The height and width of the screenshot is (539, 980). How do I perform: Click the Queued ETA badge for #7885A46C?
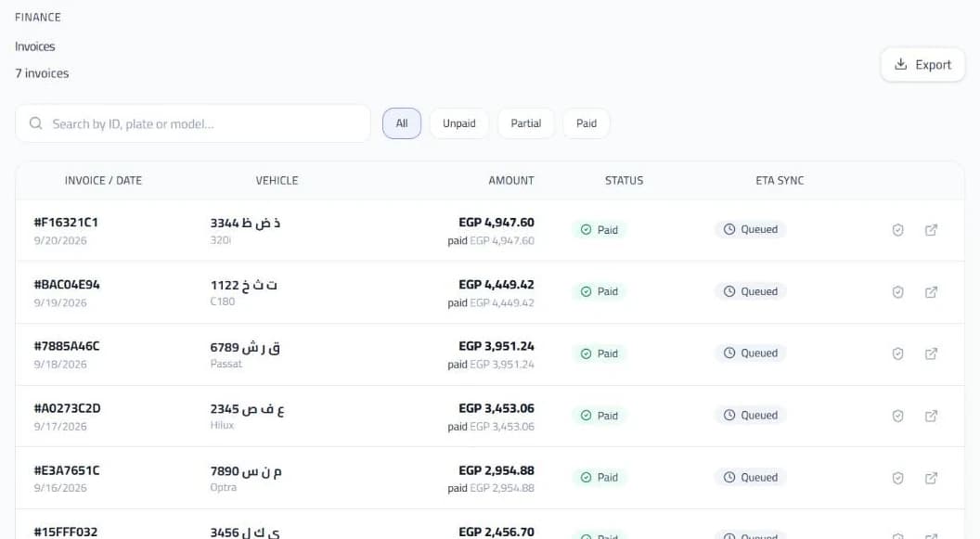tap(751, 353)
